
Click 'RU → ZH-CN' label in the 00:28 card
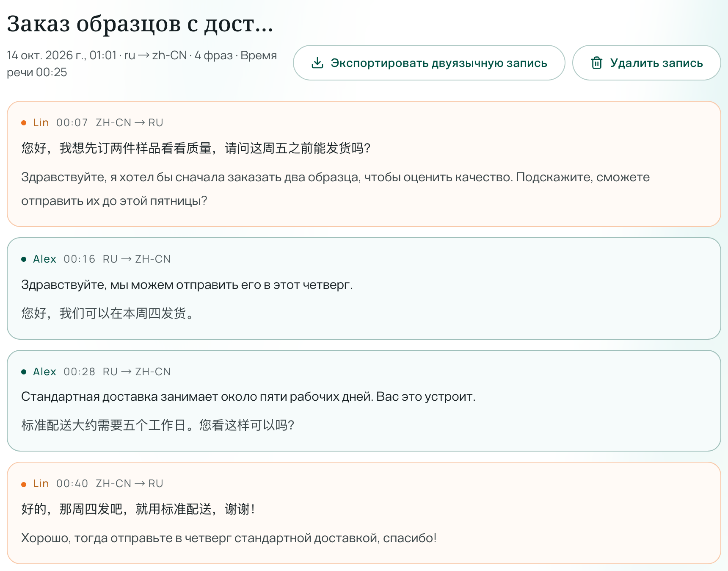click(136, 371)
